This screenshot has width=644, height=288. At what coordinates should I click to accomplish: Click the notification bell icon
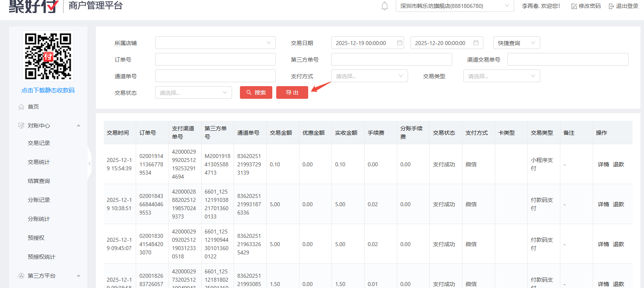[384, 6]
